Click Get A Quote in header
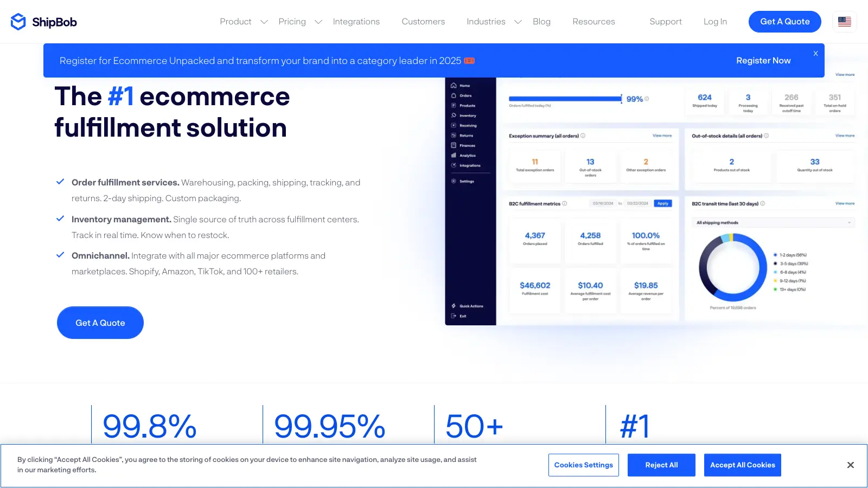This screenshot has height=488, width=868. point(784,22)
